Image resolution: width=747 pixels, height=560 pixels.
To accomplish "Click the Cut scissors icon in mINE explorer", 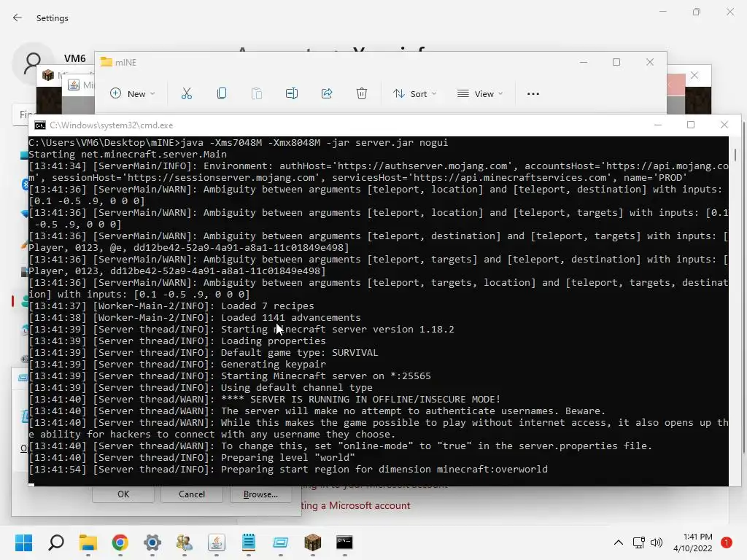I will coord(186,93).
